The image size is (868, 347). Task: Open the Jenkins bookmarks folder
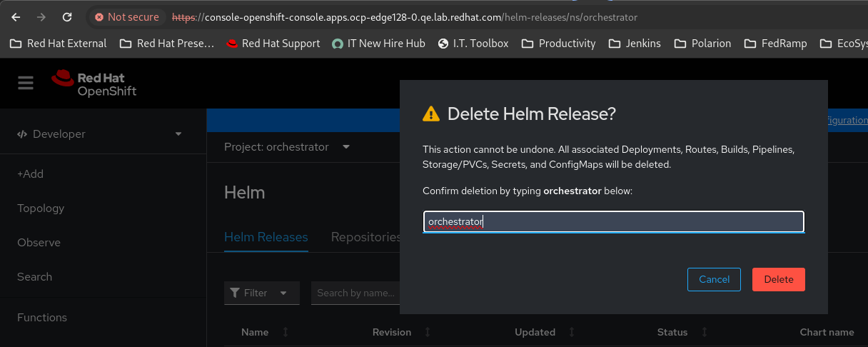click(x=635, y=44)
